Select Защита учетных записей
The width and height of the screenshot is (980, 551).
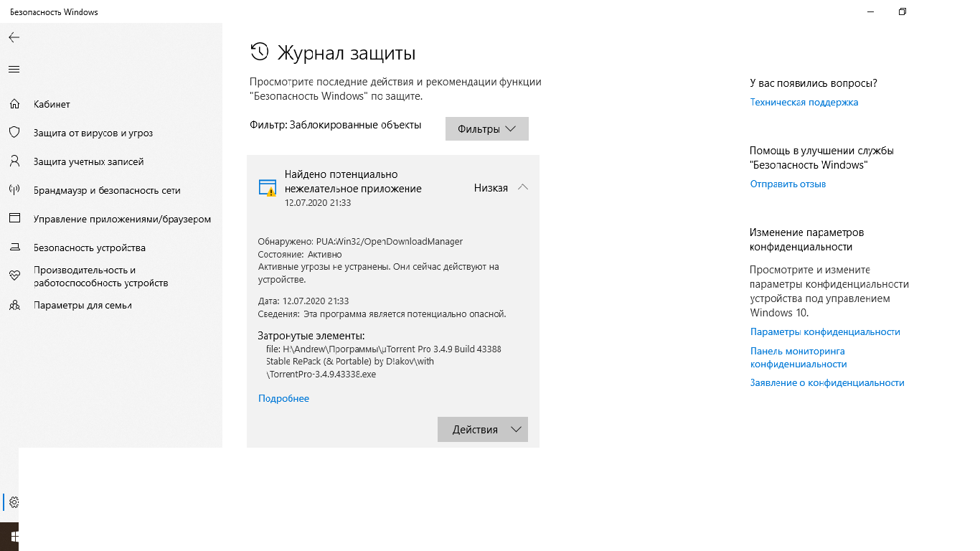[88, 161]
